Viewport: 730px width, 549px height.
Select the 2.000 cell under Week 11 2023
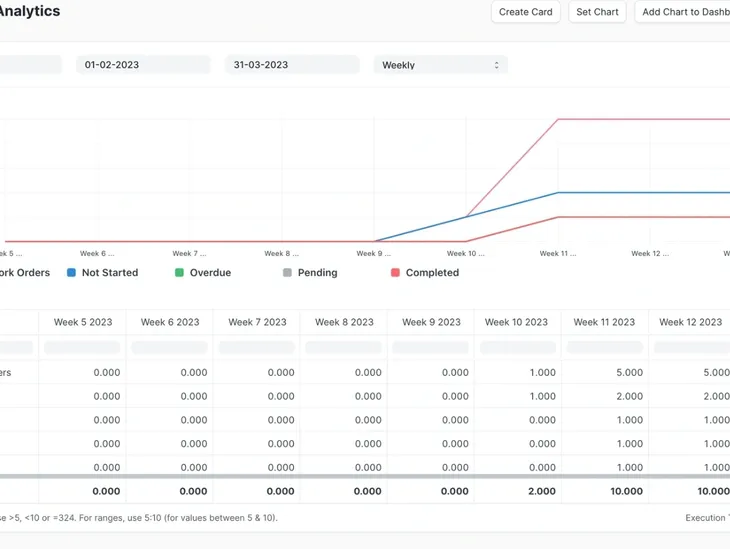[x=605, y=396]
